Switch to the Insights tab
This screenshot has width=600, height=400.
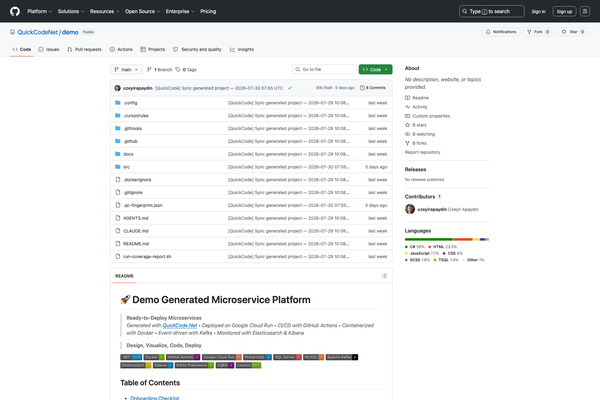(x=242, y=49)
